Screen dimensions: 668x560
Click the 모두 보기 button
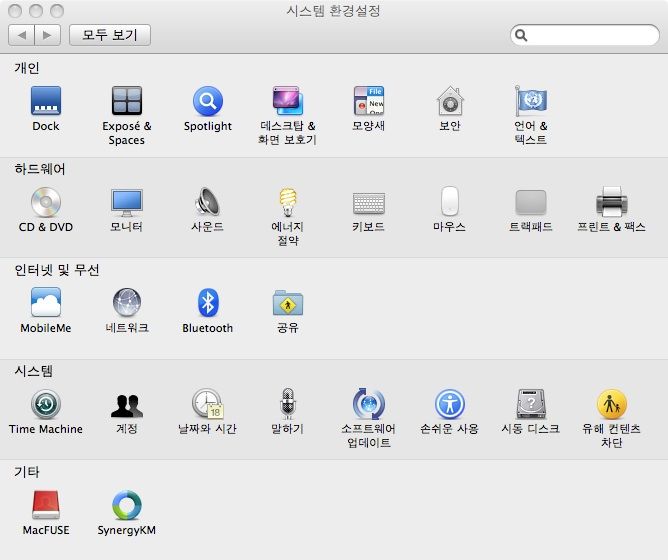(x=110, y=35)
